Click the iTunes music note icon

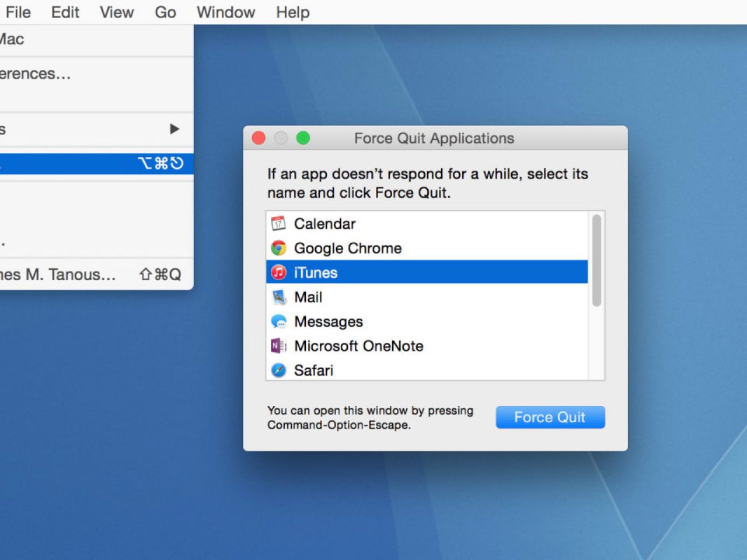(278, 272)
